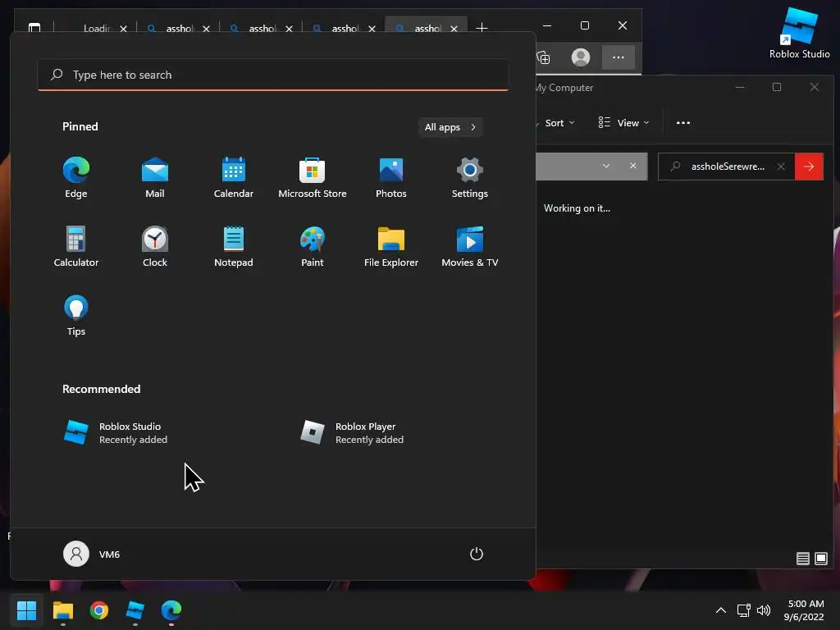The image size is (840, 630).
Task: Open Google Chrome from the taskbar
Action: pyautogui.click(x=99, y=609)
